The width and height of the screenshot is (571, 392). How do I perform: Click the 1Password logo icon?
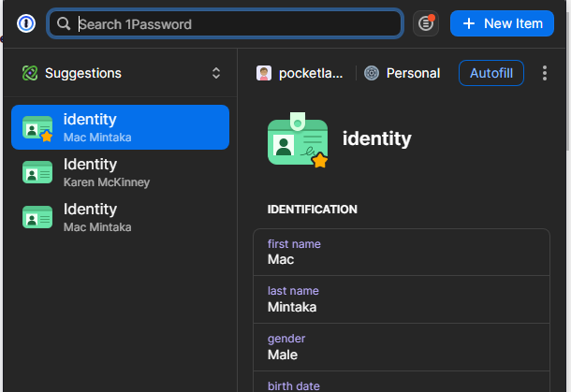point(26,23)
